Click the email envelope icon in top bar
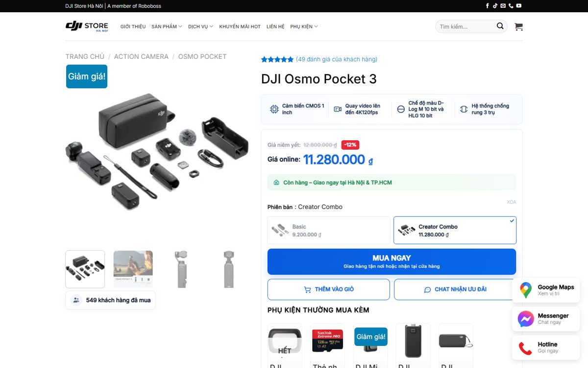588x368 pixels. pyautogui.click(x=503, y=6)
